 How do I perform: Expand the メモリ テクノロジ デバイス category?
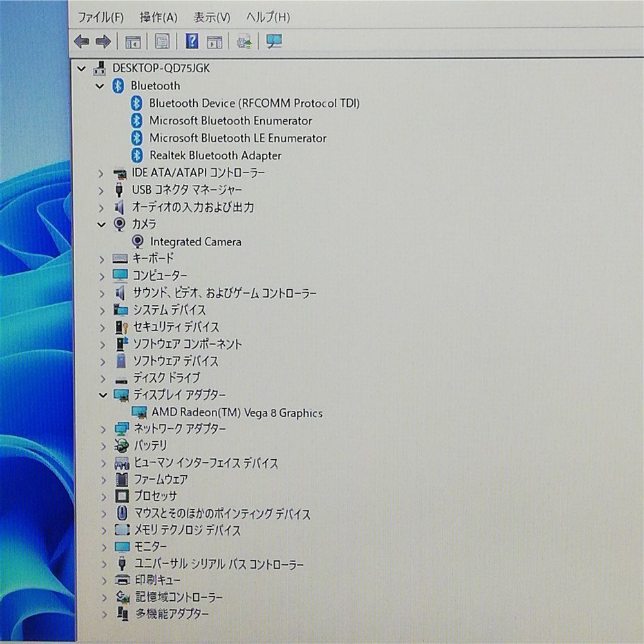[x=104, y=530]
